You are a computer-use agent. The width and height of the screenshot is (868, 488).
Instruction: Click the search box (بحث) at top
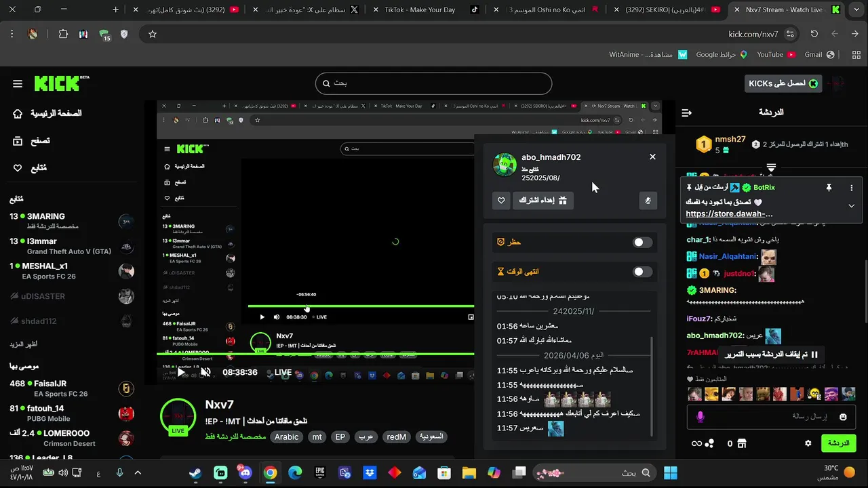point(433,83)
